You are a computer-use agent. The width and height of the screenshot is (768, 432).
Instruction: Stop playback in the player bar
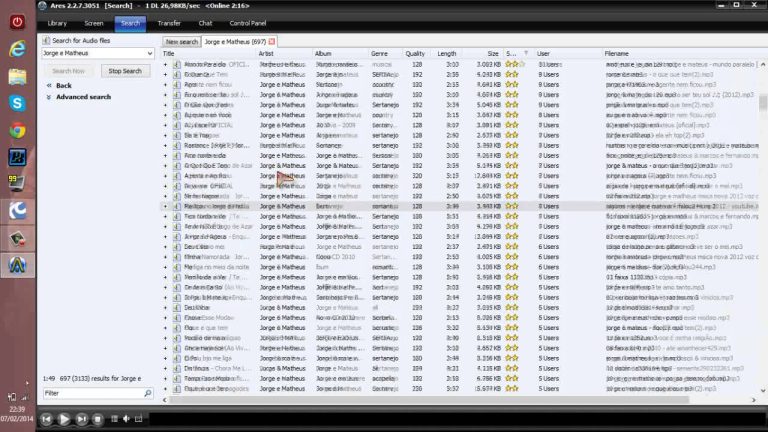coord(97,419)
